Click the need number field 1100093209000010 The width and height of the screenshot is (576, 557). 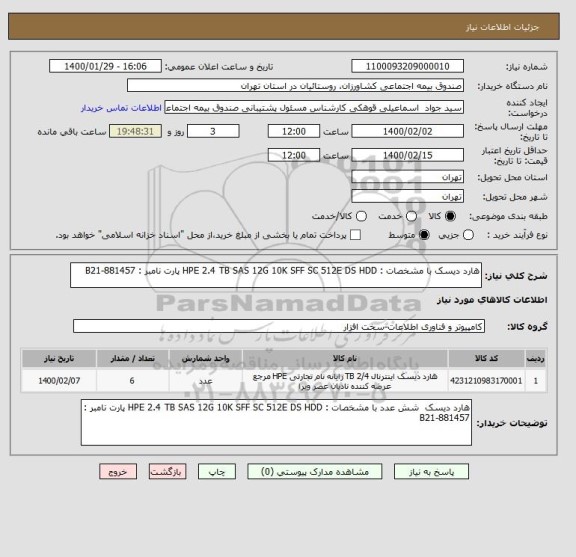pos(407,67)
